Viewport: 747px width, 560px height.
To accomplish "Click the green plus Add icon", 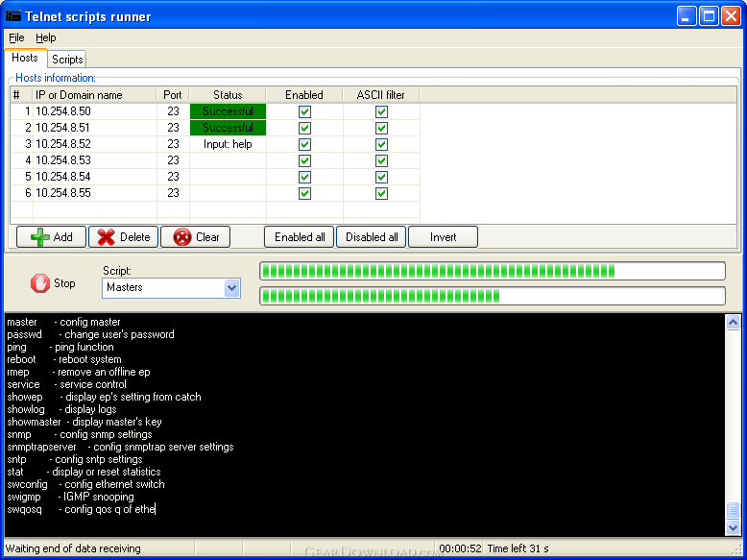I will (40, 237).
